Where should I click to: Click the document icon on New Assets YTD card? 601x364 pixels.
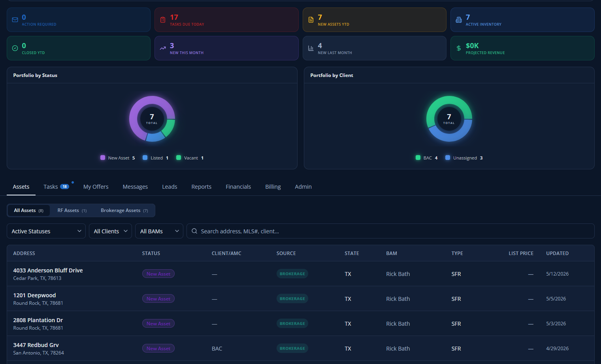click(x=311, y=20)
